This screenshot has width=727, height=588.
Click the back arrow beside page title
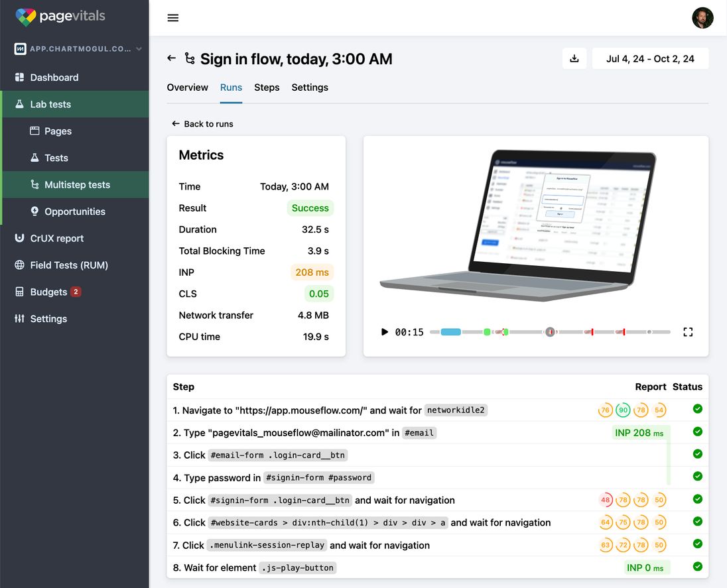pyautogui.click(x=171, y=58)
